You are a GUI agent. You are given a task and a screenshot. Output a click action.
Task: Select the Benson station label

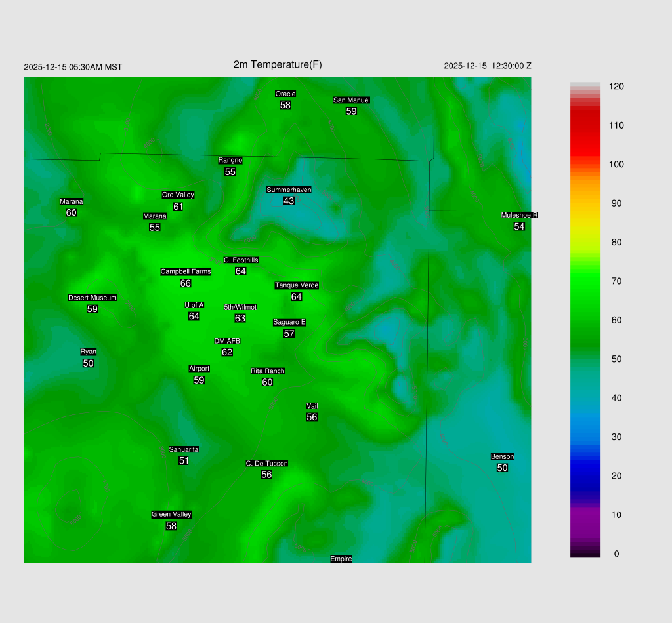(502, 456)
